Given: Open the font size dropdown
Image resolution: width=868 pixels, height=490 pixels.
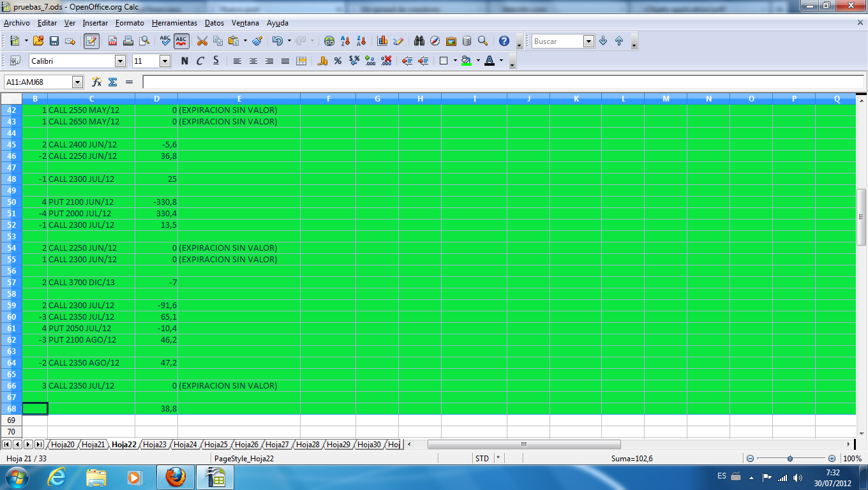Looking at the screenshot, I should [x=165, y=61].
